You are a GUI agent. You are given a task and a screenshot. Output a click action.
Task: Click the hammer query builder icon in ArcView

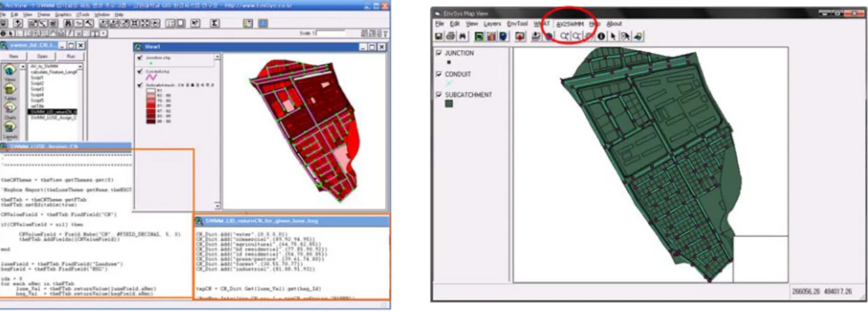click(x=89, y=23)
